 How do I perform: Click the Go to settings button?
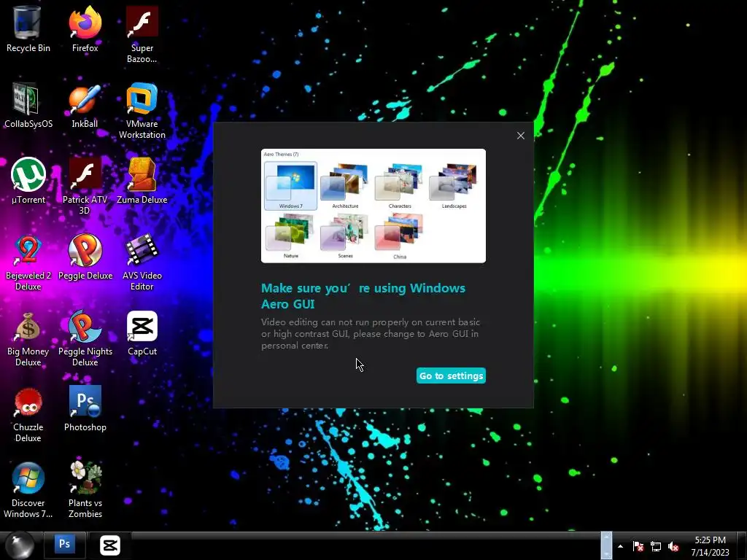coord(451,376)
